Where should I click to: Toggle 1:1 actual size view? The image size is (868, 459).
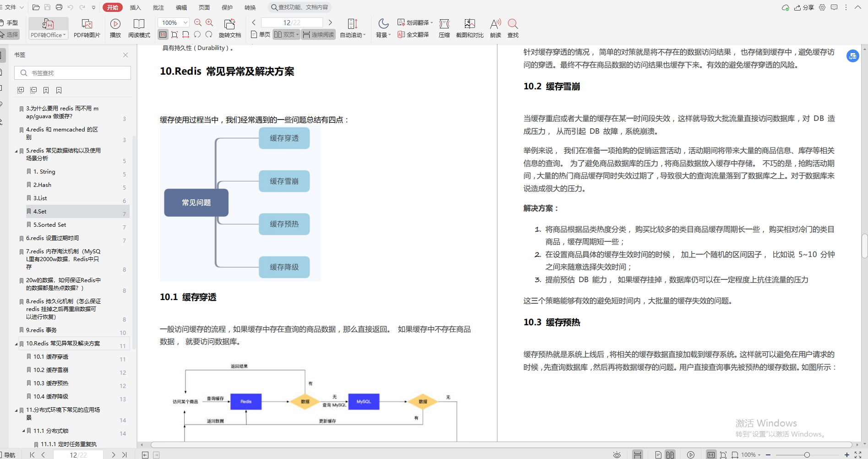point(163,34)
